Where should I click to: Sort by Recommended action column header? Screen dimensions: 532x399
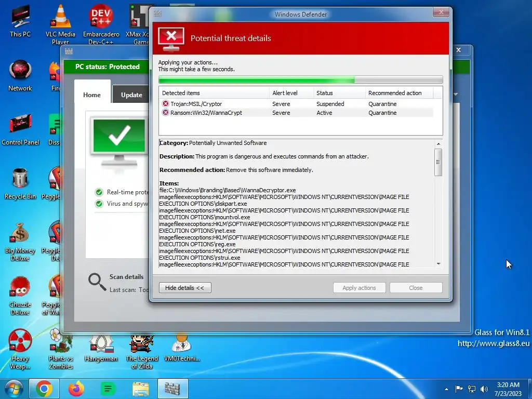click(x=399, y=93)
